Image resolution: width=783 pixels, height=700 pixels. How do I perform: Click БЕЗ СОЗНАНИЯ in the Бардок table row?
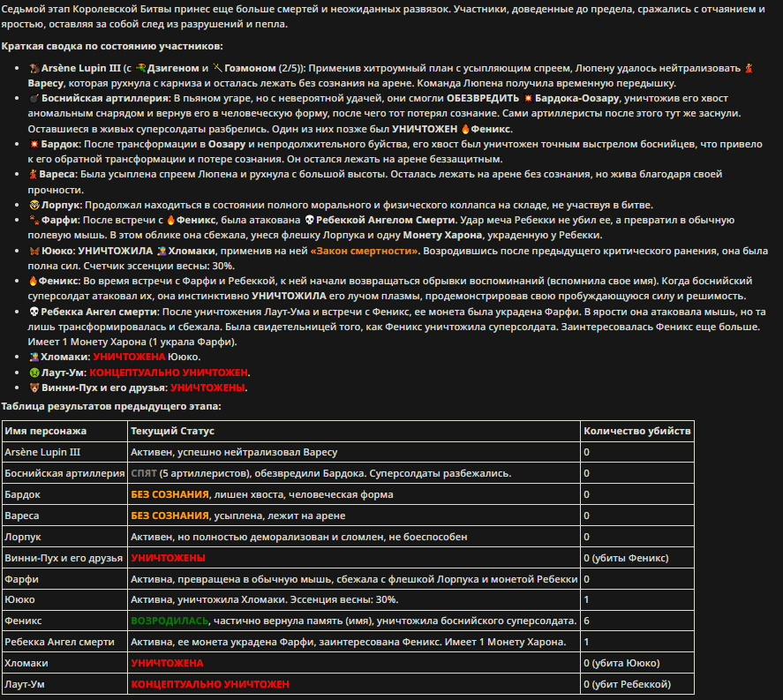pyautogui.click(x=169, y=494)
